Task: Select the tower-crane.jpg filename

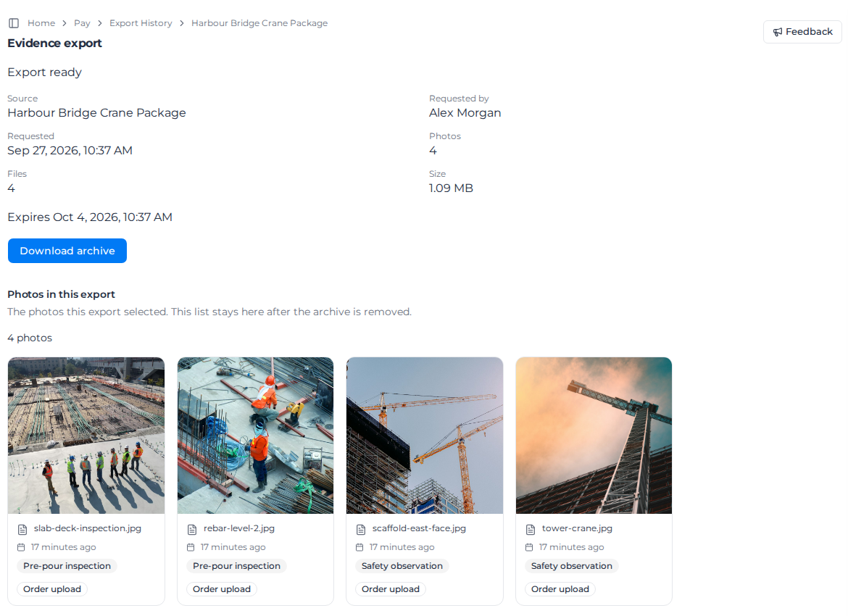Action: [x=577, y=528]
